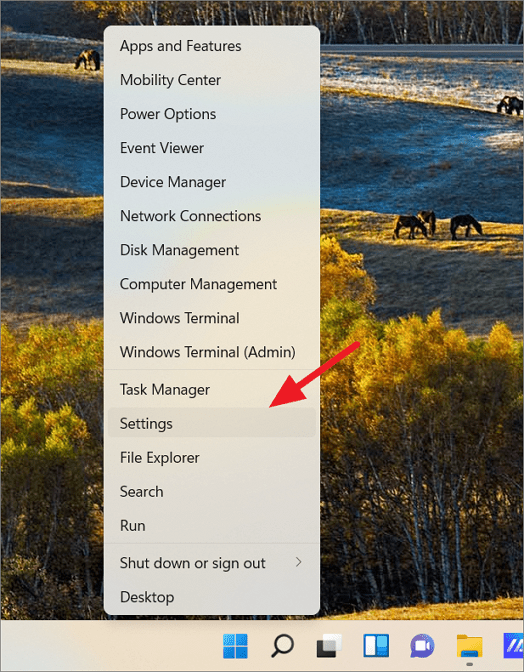The image size is (524, 672).
Task: Expand the Shut down or sign out submenu arrow
Action: click(299, 562)
